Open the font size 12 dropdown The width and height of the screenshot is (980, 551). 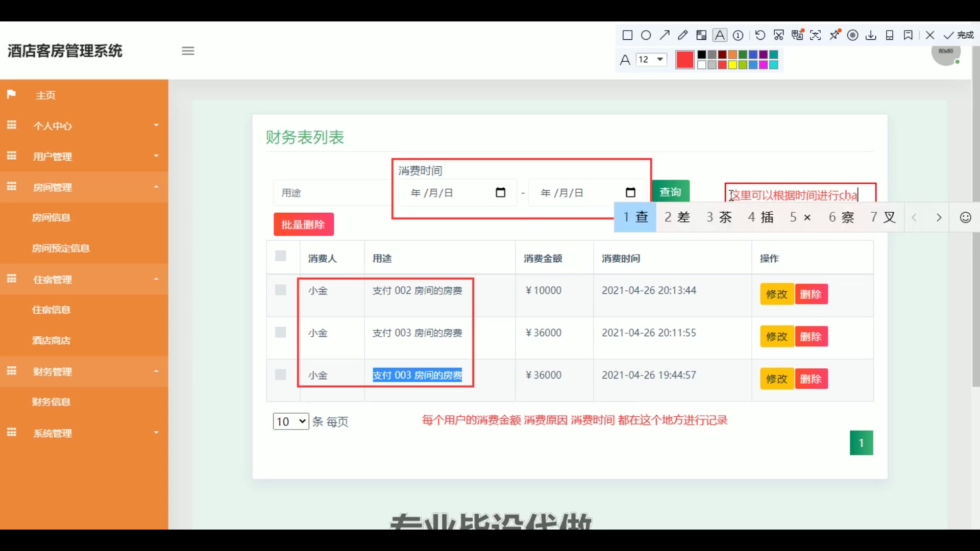(651, 60)
